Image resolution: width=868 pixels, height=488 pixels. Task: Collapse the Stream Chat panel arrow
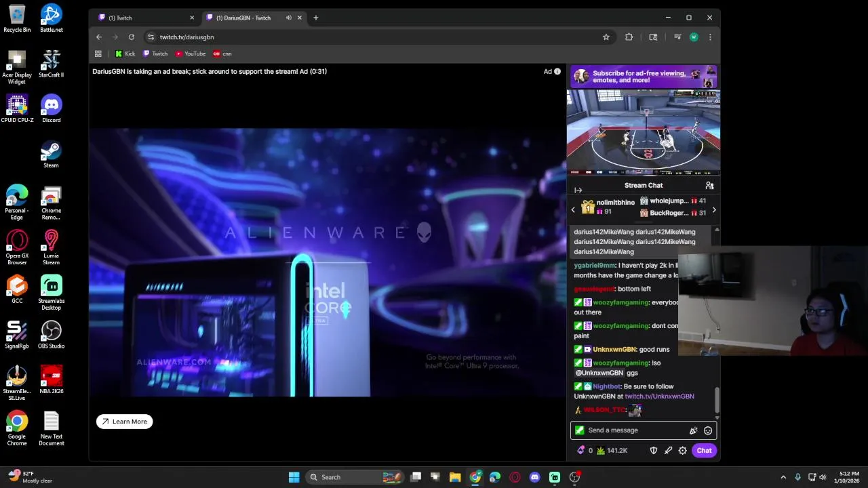pyautogui.click(x=578, y=190)
